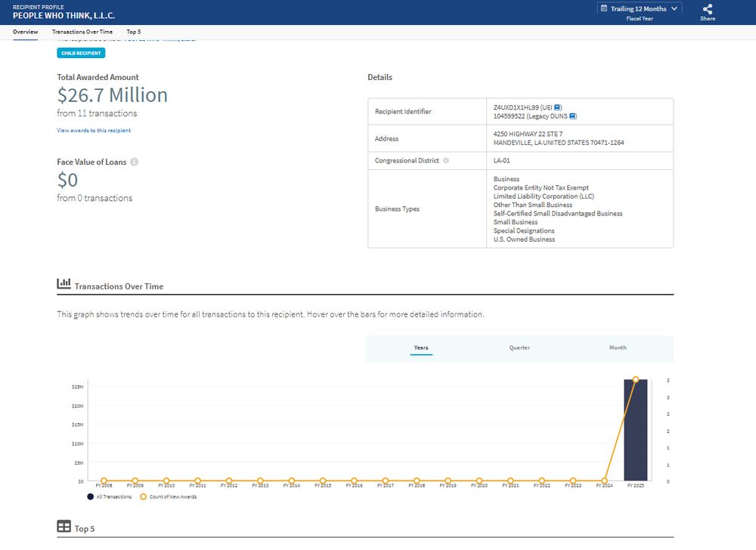Open the Trailing 12 Months fiscal year dropdown
This screenshot has height=550, width=756.
pos(640,8)
